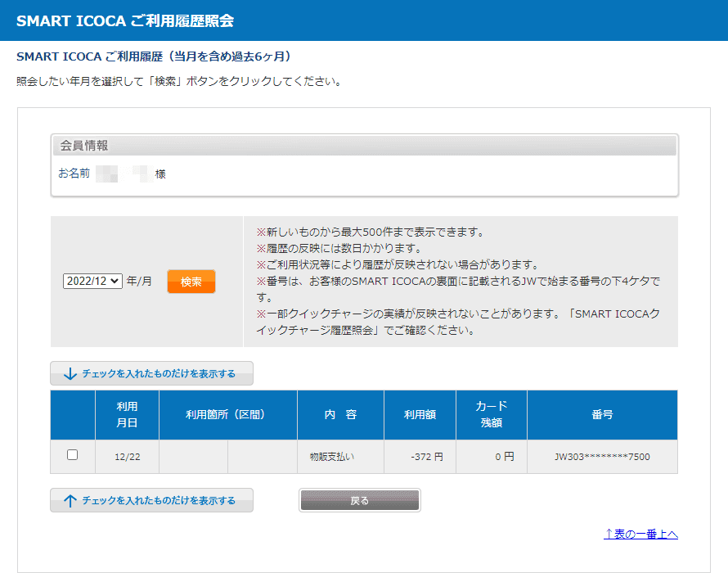The width and height of the screenshot is (728, 573).
Task: Click the SMART ICOCA ご利用履歴照会 page title
Action: 125,20
